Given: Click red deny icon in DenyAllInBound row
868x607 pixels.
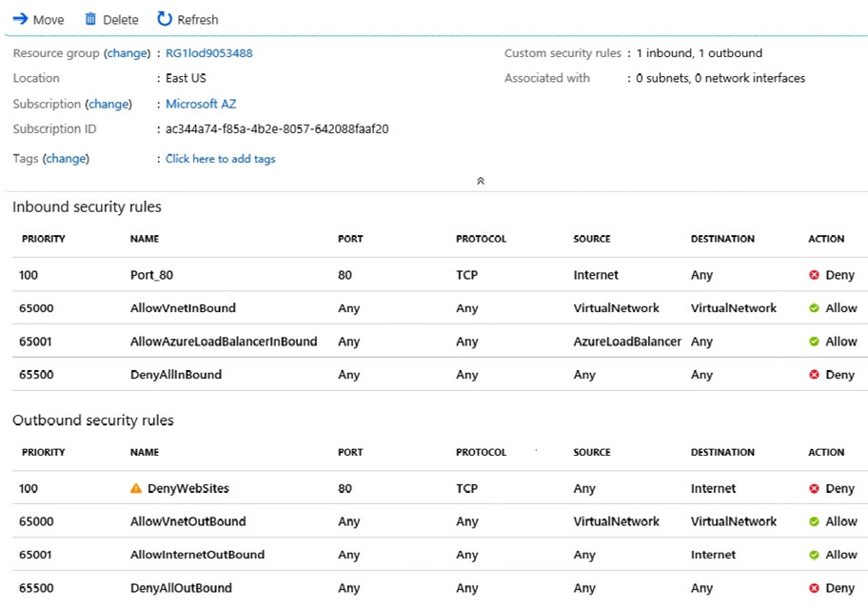Looking at the screenshot, I should click(814, 375).
